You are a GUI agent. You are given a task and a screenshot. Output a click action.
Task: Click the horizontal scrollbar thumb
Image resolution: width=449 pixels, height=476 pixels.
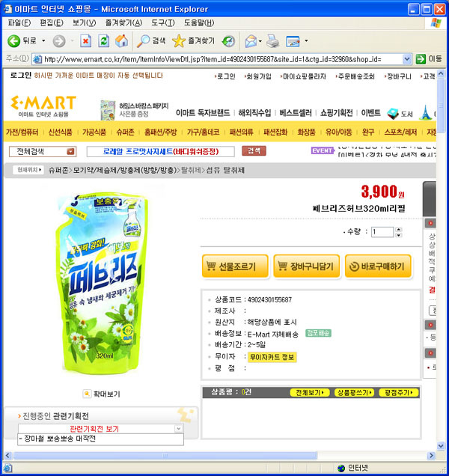(x=165, y=455)
